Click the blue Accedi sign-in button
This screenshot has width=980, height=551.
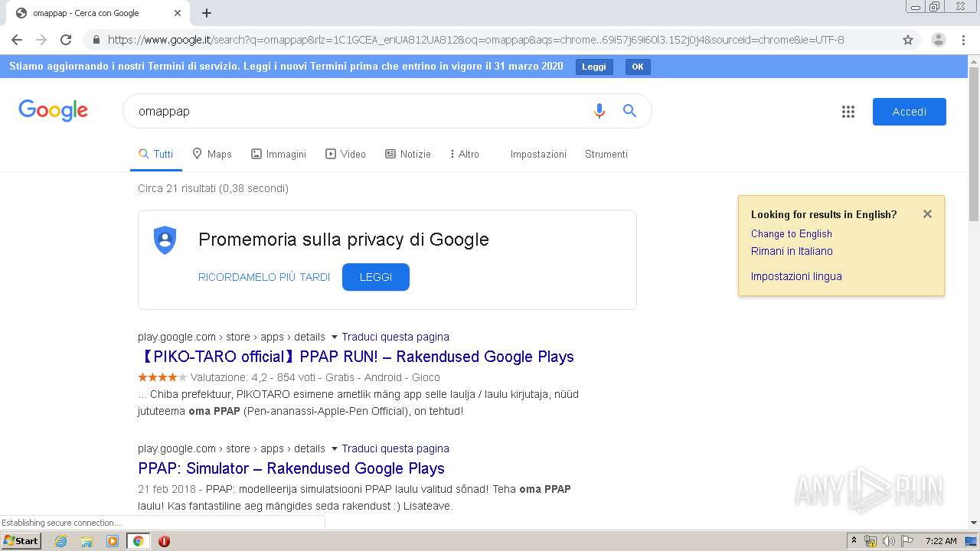(910, 112)
